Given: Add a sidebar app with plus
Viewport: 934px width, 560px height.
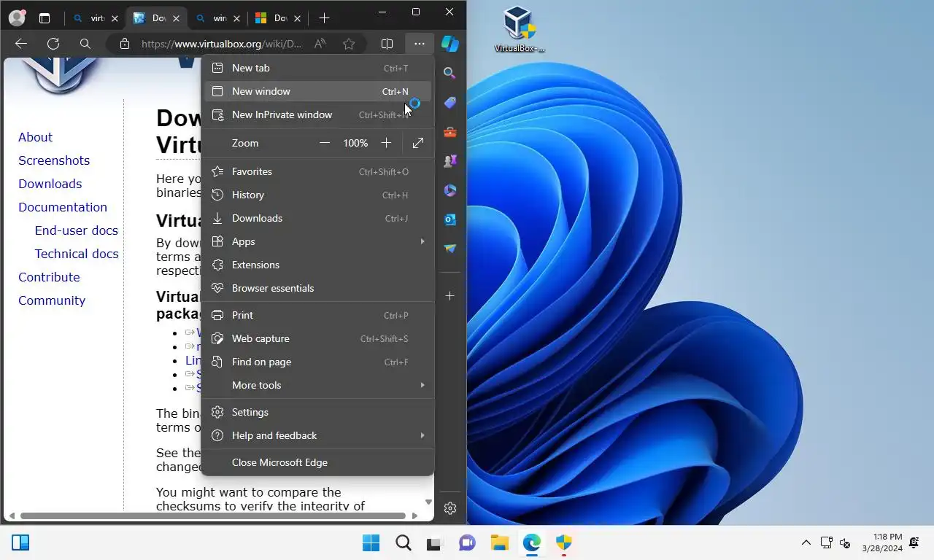Looking at the screenshot, I should (x=450, y=295).
